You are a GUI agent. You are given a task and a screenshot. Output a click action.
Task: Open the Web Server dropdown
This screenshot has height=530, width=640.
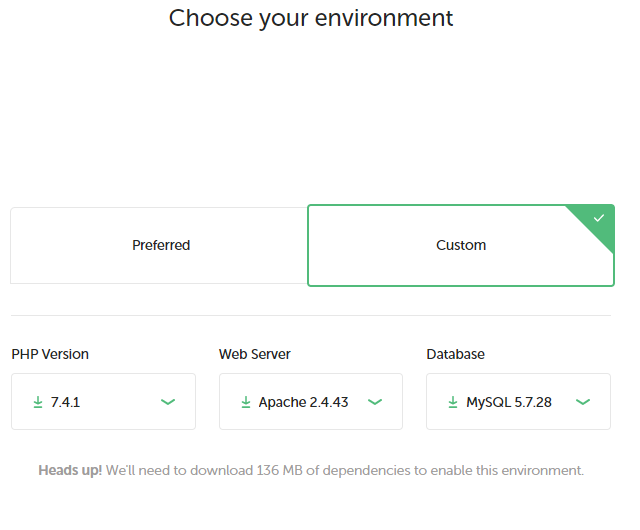tap(311, 401)
